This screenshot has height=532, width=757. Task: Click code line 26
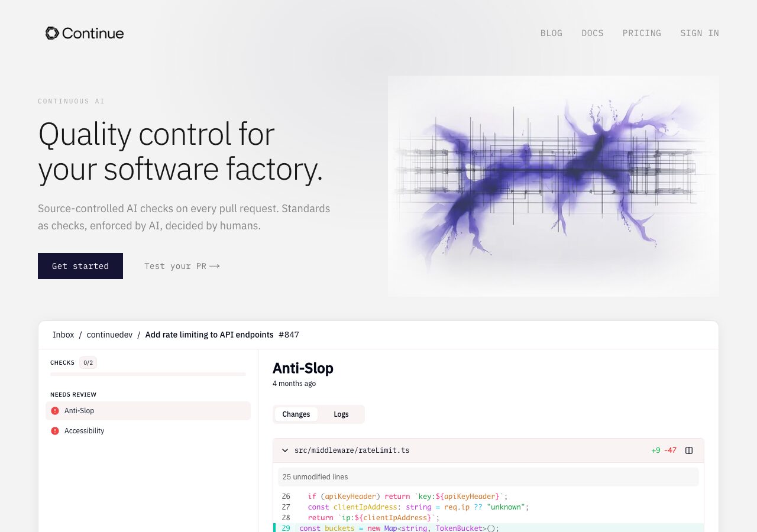489,497
